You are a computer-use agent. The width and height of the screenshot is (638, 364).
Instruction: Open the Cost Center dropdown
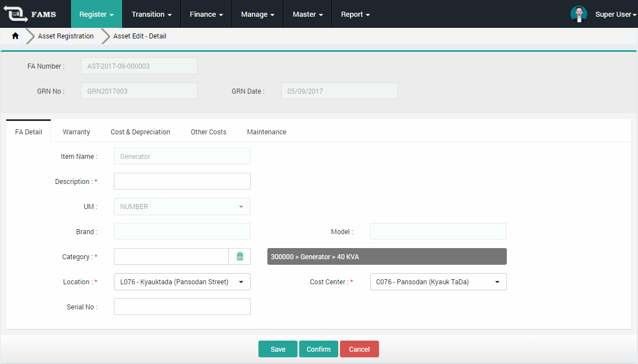497,282
